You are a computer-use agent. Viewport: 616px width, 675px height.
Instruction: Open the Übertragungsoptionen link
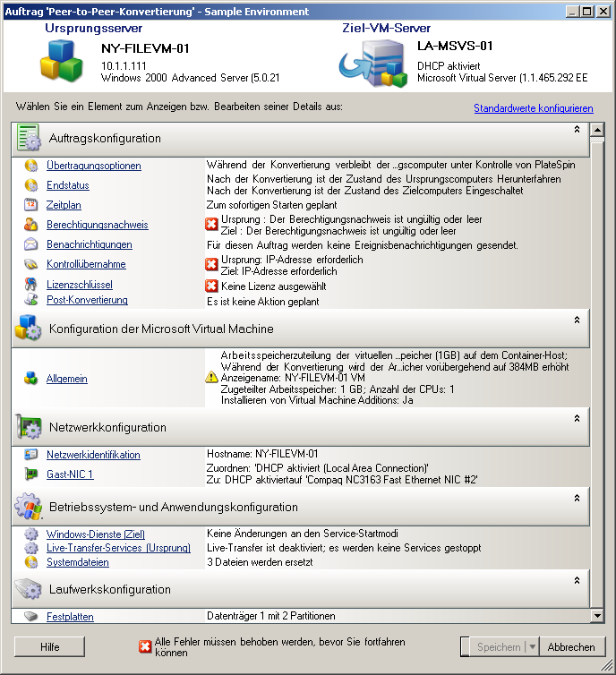pyautogui.click(x=94, y=166)
